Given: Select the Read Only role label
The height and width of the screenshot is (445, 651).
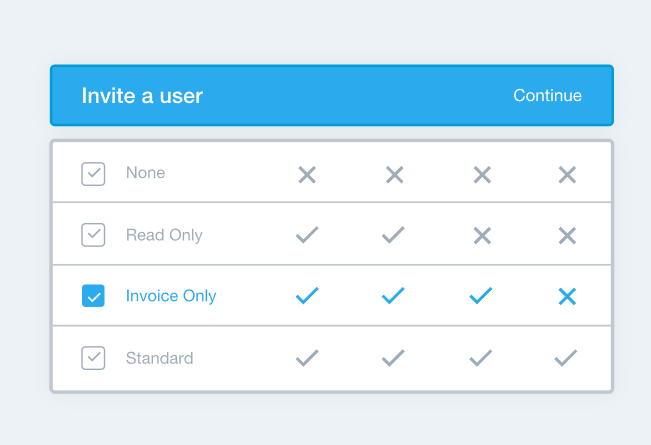Looking at the screenshot, I should point(164,235).
